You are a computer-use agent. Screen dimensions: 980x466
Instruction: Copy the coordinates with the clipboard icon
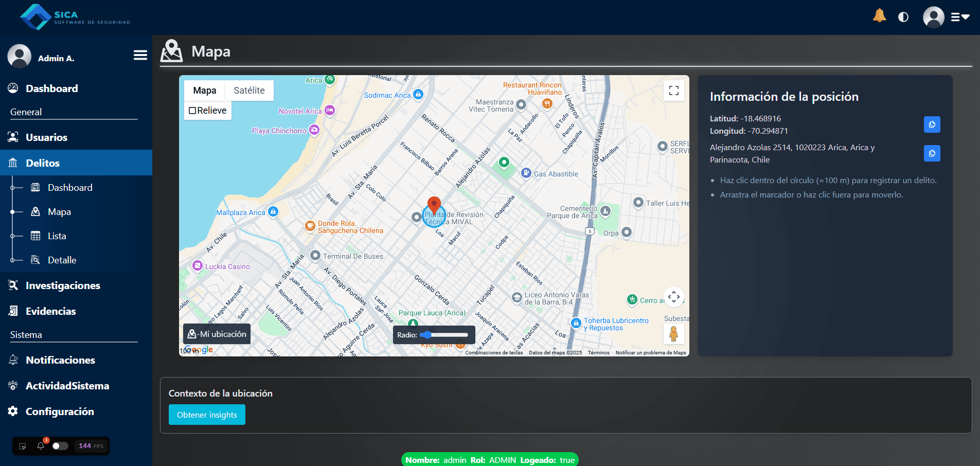point(932,124)
